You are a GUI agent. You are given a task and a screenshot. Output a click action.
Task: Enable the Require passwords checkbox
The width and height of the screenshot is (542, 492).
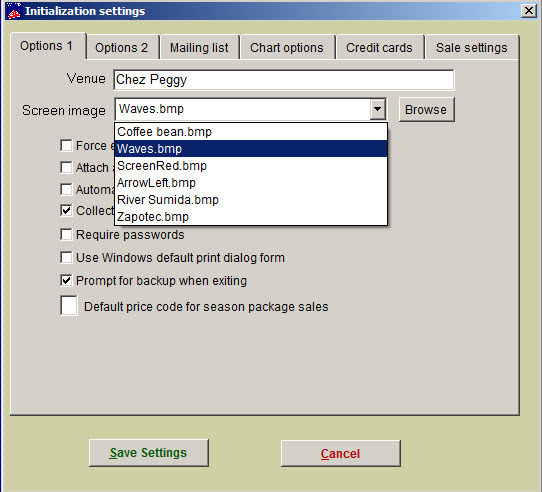tap(66, 235)
